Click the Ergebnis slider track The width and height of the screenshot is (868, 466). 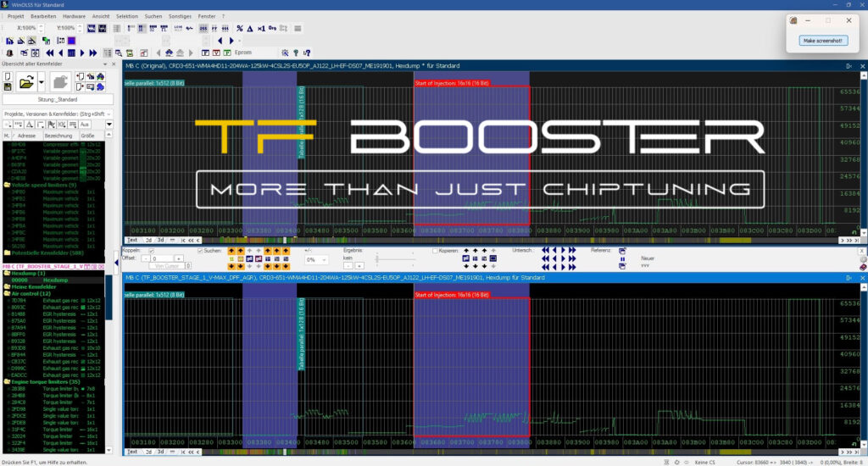pyautogui.click(x=394, y=259)
